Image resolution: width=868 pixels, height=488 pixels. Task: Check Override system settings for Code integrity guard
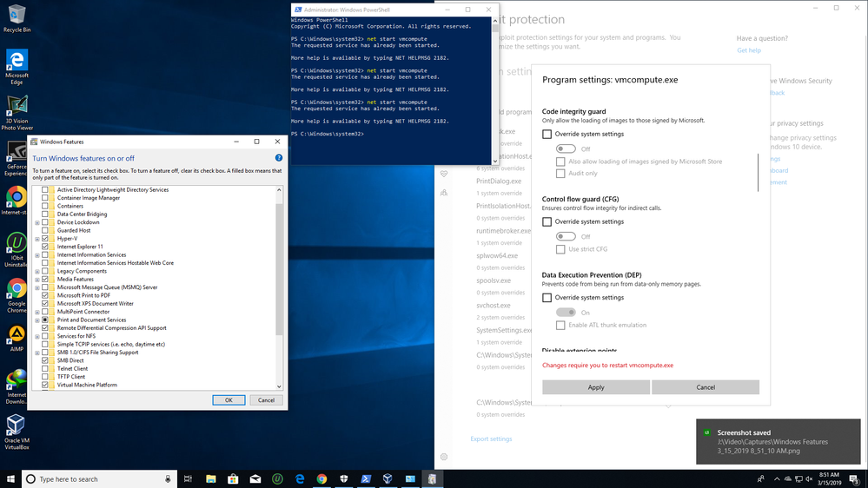pyautogui.click(x=547, y=134)
